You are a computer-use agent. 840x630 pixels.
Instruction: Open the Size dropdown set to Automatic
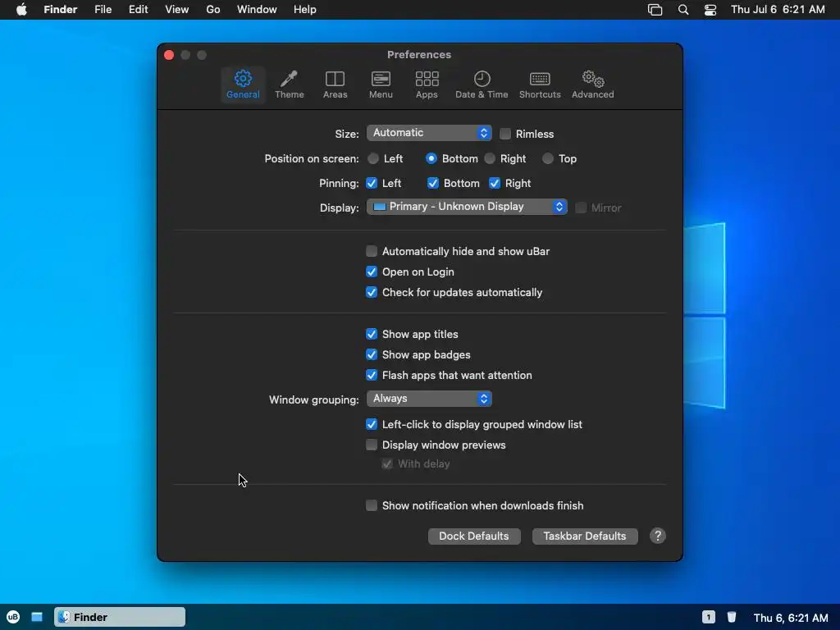coord(429,133)
